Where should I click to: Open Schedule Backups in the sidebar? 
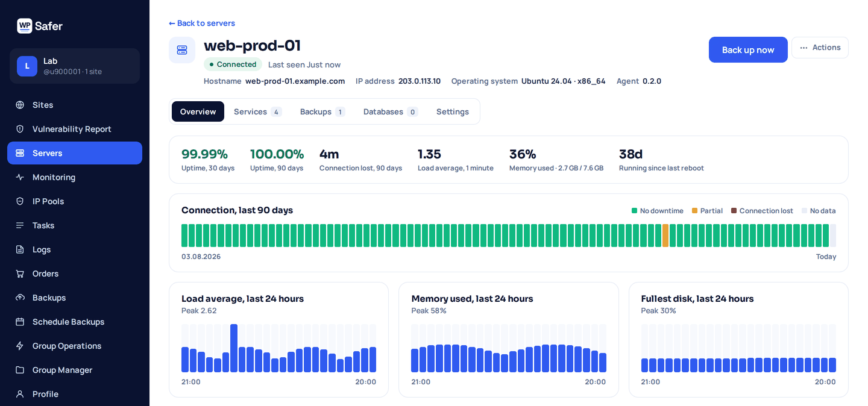click(75, 322)
